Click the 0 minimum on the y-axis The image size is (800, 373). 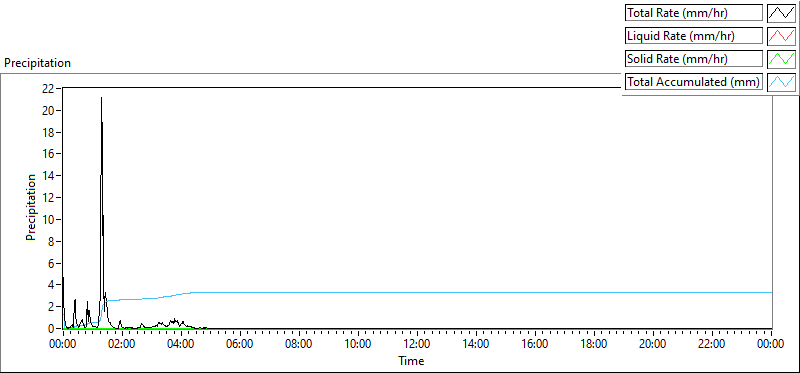coord(52,329)
